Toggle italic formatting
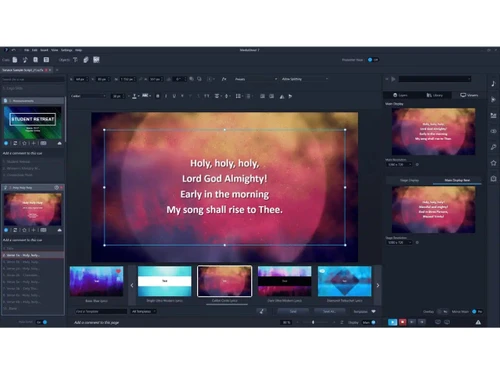The width and height of the screenshot is (500, 375). 166,96
